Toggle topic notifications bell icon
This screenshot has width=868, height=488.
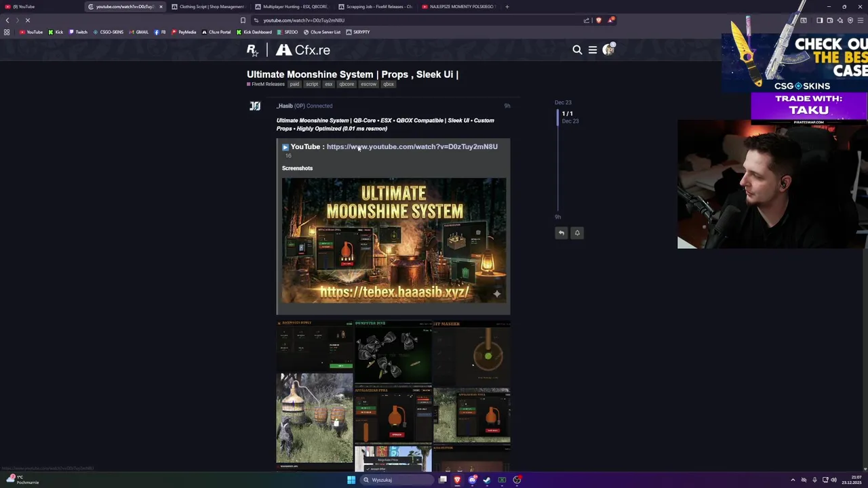point(577,232)
